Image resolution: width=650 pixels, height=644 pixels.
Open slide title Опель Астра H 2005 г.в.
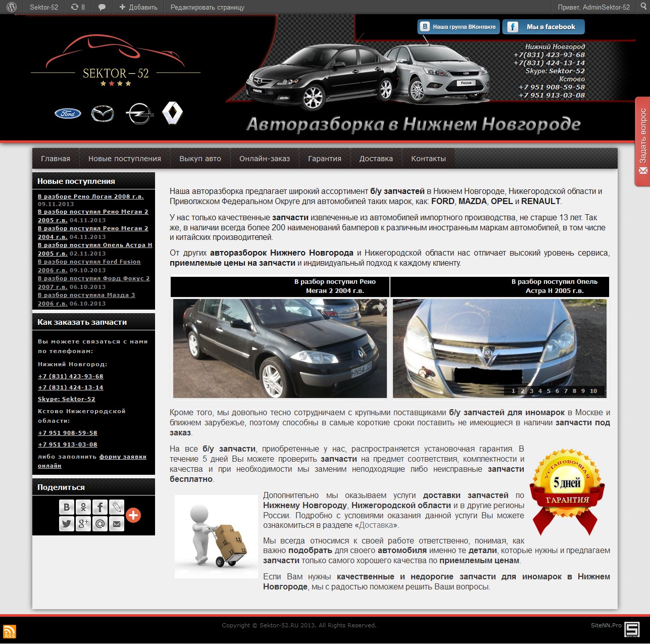pos(555,286)
